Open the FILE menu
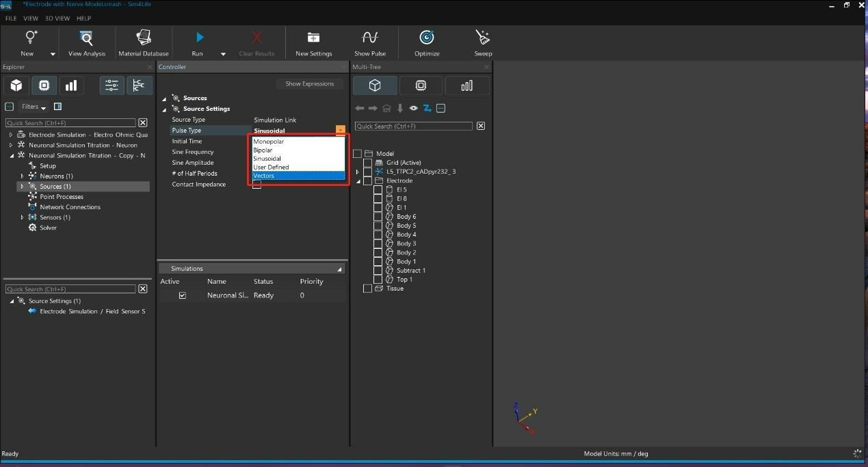Image resolution: width=868 pixels, height=467 pixels. (11, 18)
